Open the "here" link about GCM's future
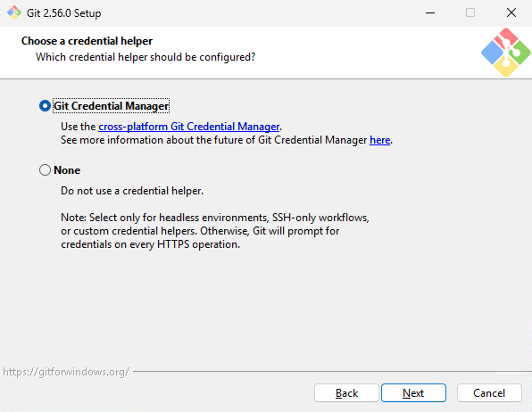The image size is (532, 412). [379, 140]
